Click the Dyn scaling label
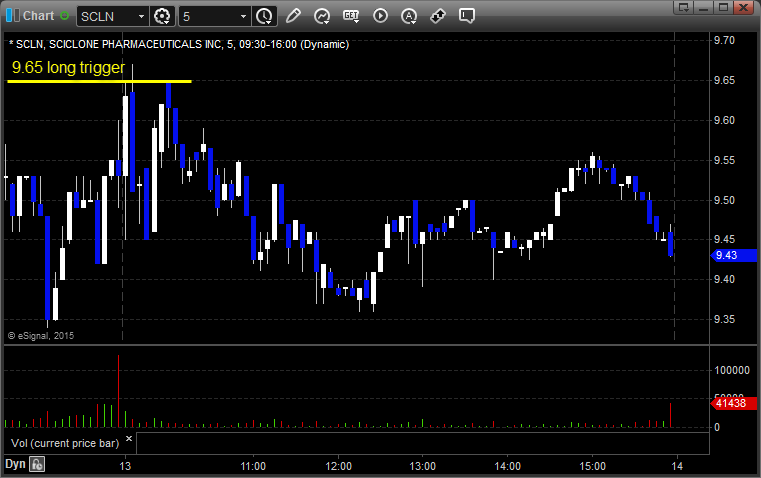761x478 pixels. click(x=15, y=464)
